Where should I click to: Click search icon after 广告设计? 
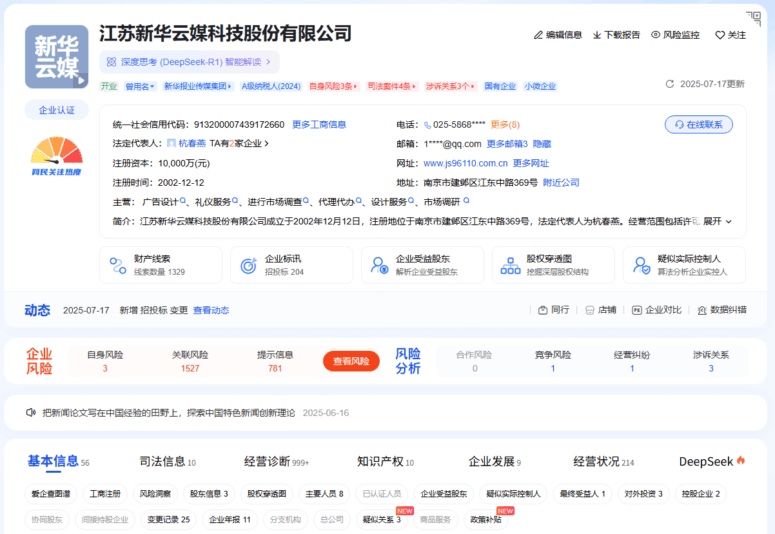(183, 201)
